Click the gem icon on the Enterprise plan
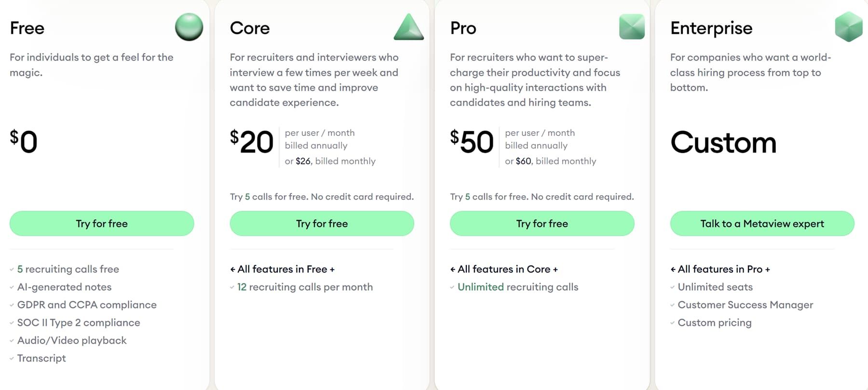This screenshot has height=390, width=868. [849, 27]
